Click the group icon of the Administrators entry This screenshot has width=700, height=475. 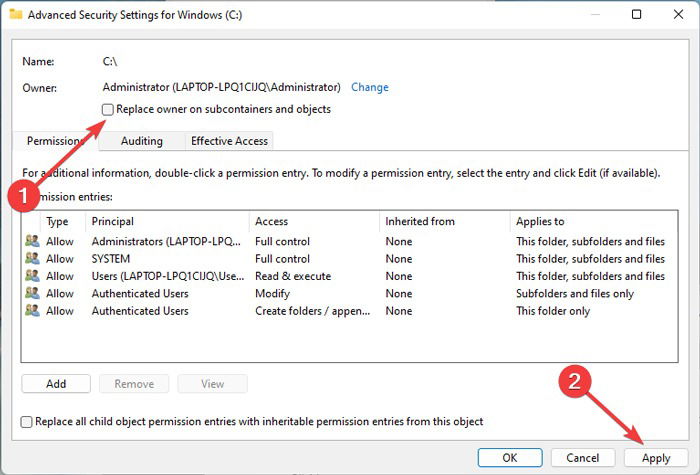click(32, 242)
